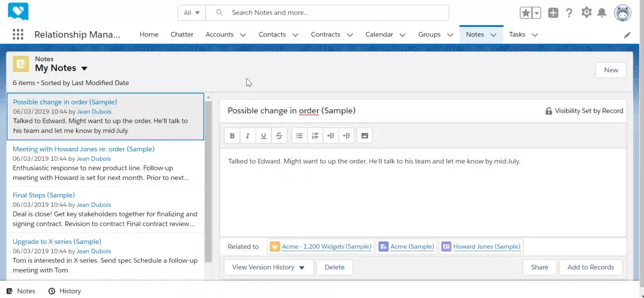The image size is (644, 298).
Task: Click the lock icon by Visibility Set by Record
Action: click(x=548, y=111)
